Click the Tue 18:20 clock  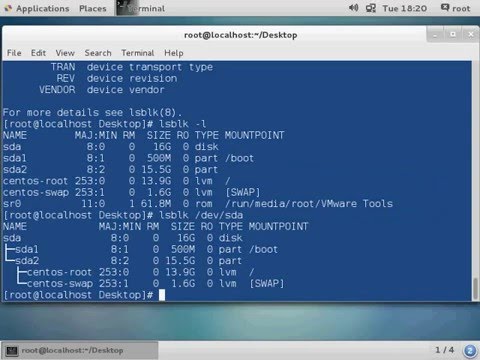coord(404,8)
